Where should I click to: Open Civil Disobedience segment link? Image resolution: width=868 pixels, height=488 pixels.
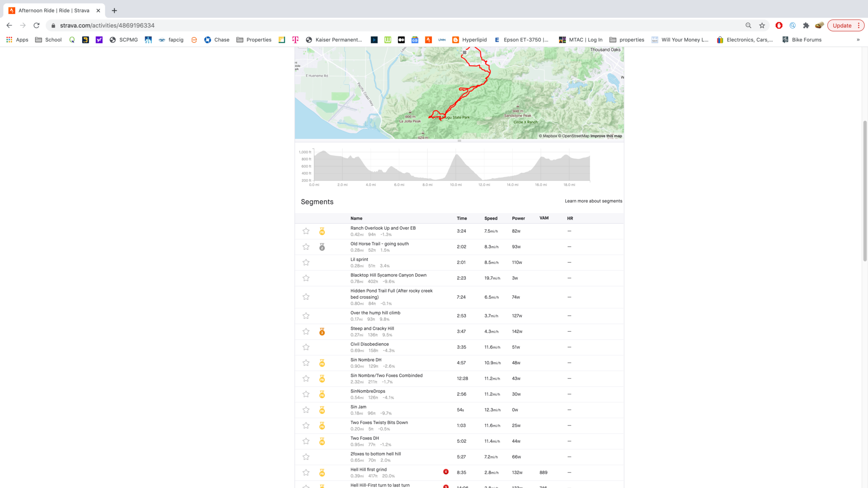369,344
